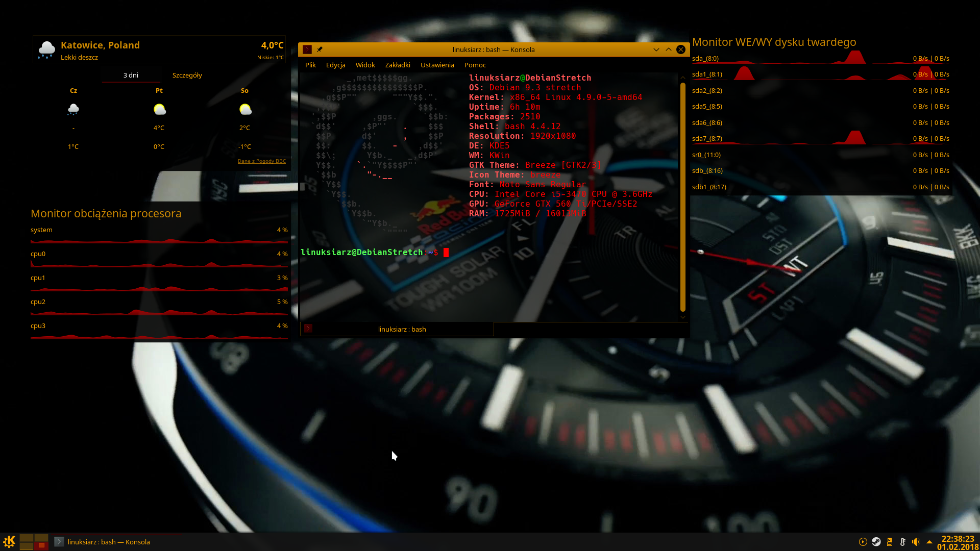Expand hidden system tray icons arrow

(929, 542)
